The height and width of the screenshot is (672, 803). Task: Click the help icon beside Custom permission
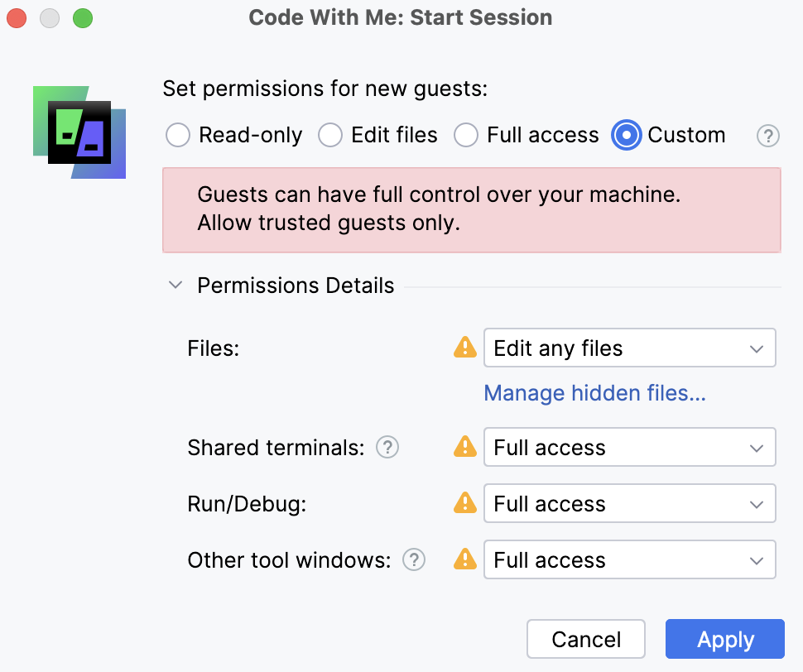tap(767, 135)
